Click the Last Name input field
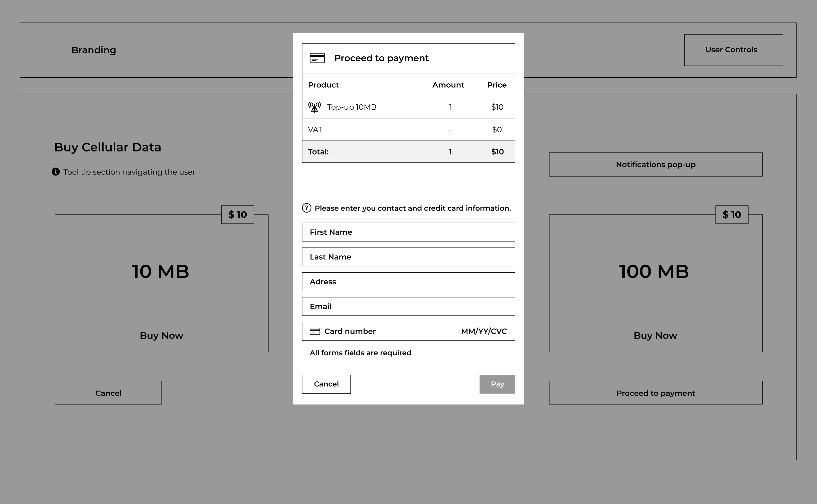The image size is (817, 504). click(408, 257)
